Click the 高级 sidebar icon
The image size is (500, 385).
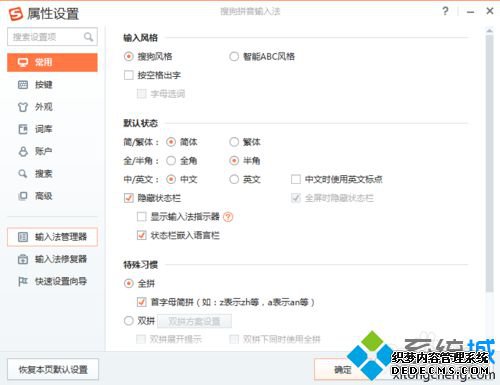pos(23,196)
